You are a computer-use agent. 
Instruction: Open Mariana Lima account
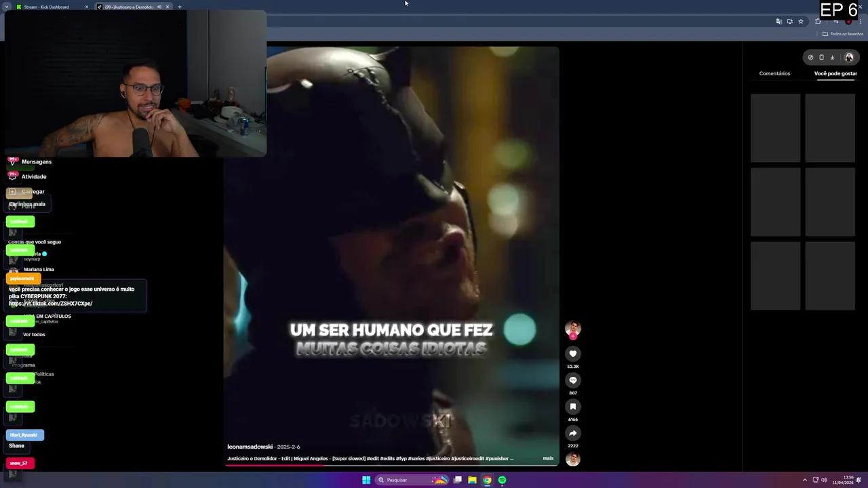39,270
